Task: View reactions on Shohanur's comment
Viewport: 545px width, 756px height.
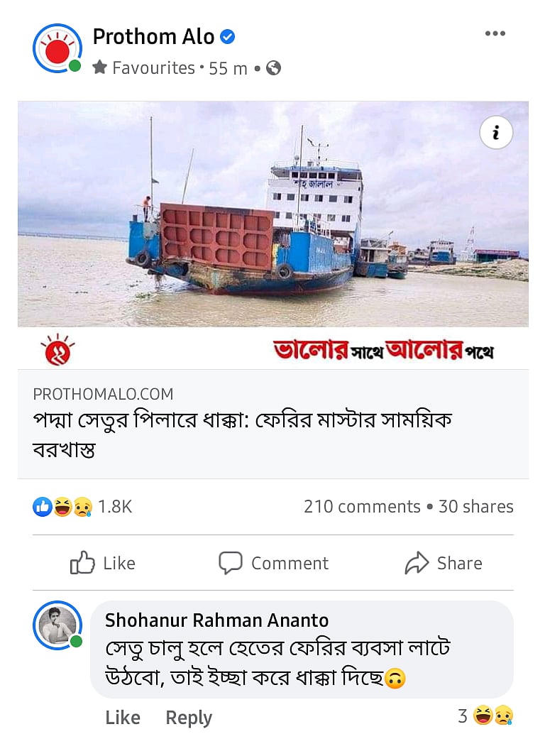Action: pyautogui.click(x=485, y=716)
